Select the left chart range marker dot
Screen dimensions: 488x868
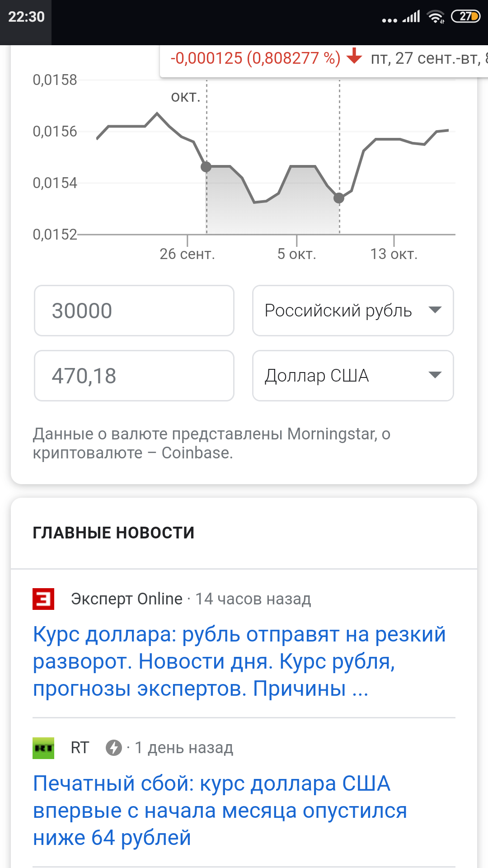tap(206, 167)
